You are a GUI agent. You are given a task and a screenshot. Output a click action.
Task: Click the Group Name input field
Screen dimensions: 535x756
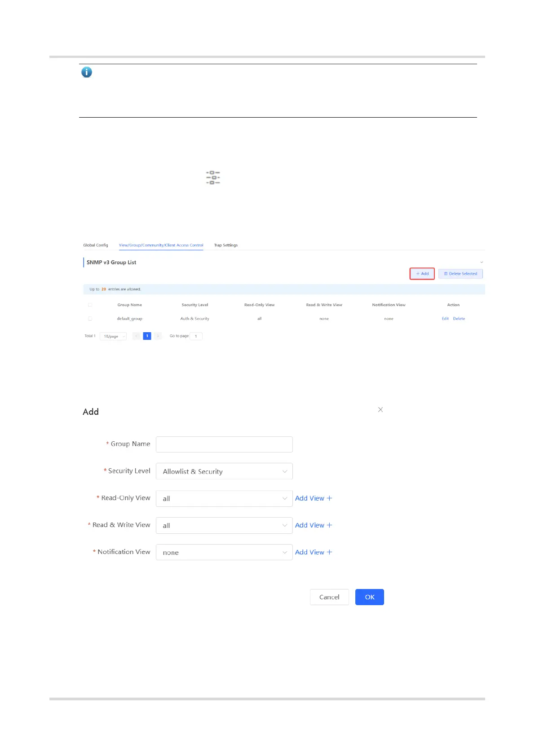(x=224, y=444)
